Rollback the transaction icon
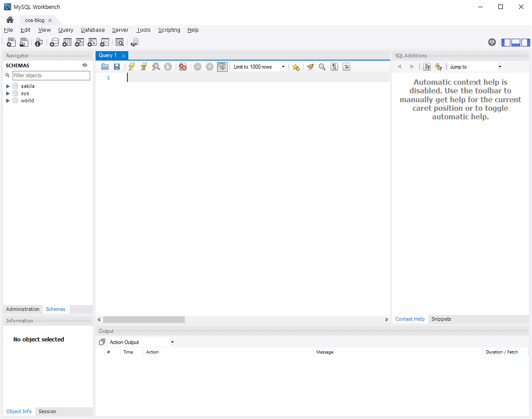The image size is (532, 419). tap(209, 67)
